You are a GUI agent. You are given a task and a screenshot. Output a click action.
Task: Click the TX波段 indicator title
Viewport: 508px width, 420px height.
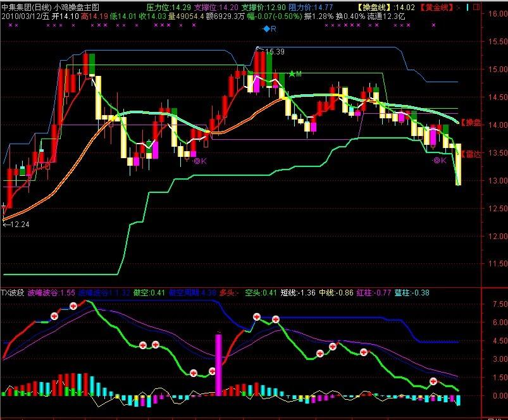[13, 293]
